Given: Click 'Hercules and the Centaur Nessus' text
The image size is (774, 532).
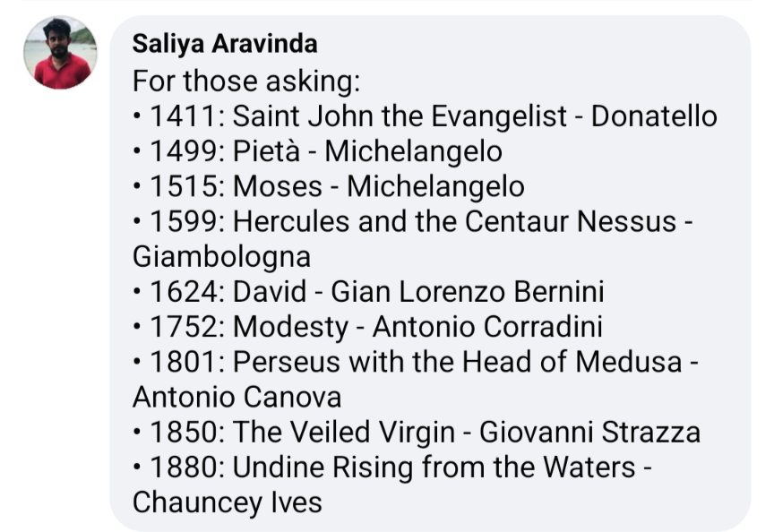Looking at the screenshot, I should click(454, 221).
